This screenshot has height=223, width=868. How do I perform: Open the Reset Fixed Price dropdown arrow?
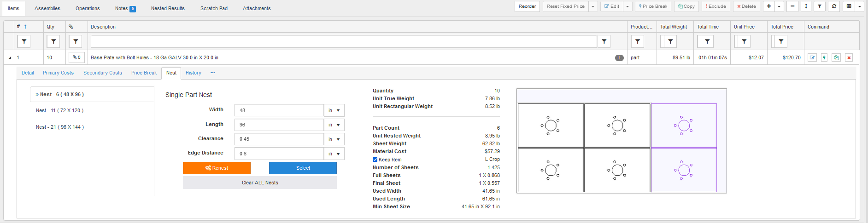pos(593,6)
